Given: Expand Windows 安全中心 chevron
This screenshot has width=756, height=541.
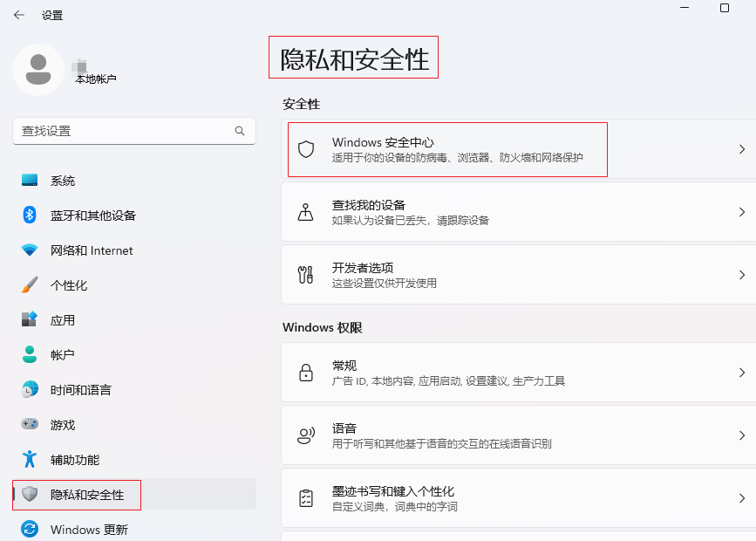Looking at the screenshot, I should (x=742, y=149).
